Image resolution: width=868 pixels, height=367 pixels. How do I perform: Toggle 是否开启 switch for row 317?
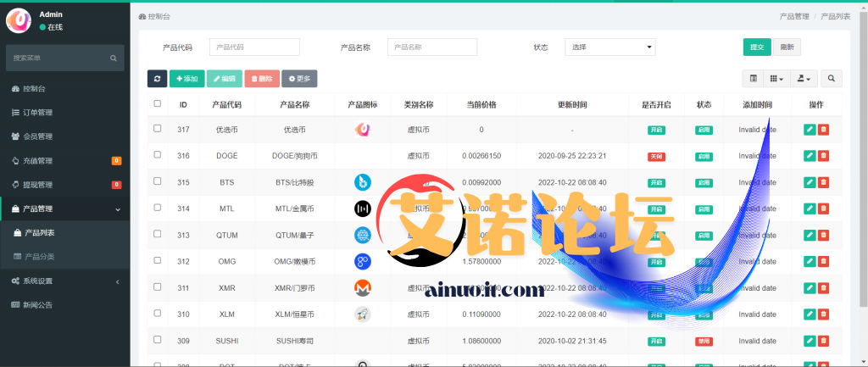(657, 130)
